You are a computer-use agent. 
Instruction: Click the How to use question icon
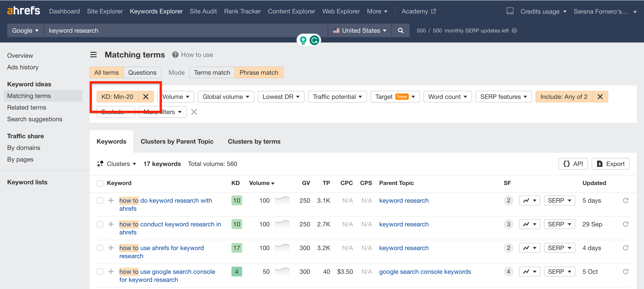pyautogui.click(x=175, y=55)
